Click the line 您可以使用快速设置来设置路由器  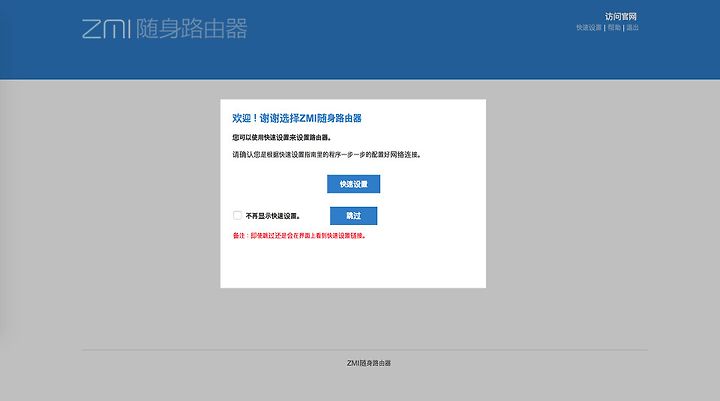282,137
